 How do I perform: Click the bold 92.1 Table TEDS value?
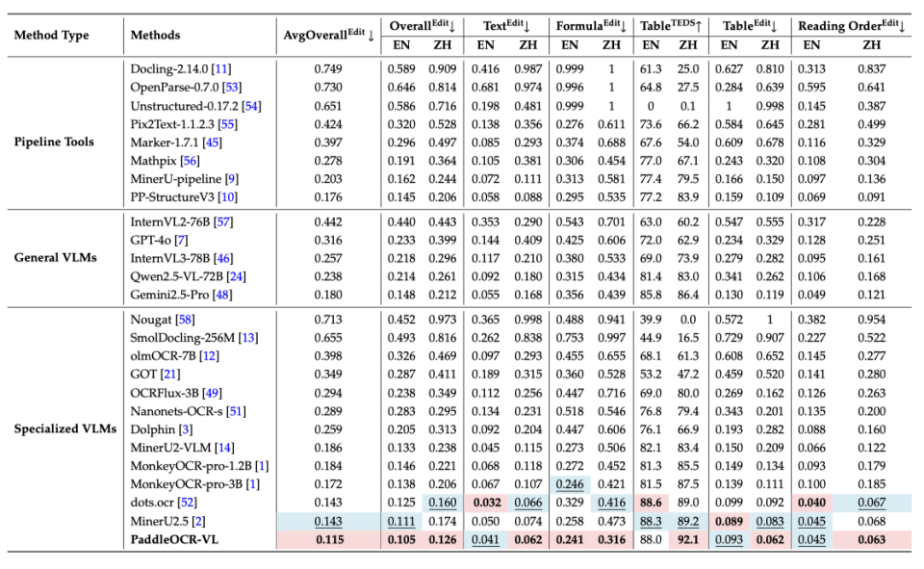point(686,538)
